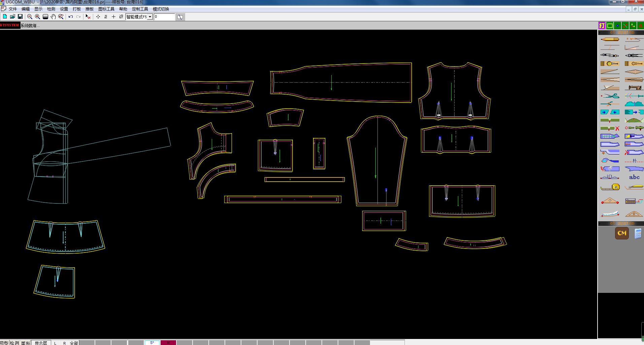Click the numeric input field showing 0

164,17
